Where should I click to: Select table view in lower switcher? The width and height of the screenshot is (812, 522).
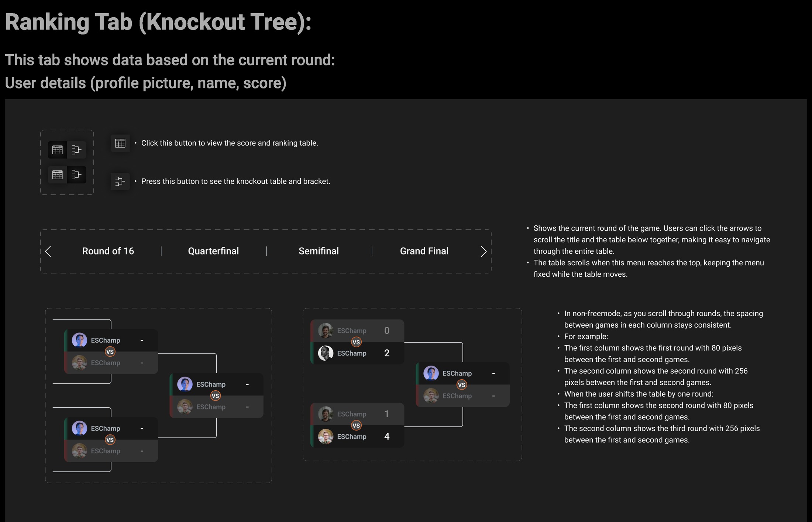tap(57, 174)
